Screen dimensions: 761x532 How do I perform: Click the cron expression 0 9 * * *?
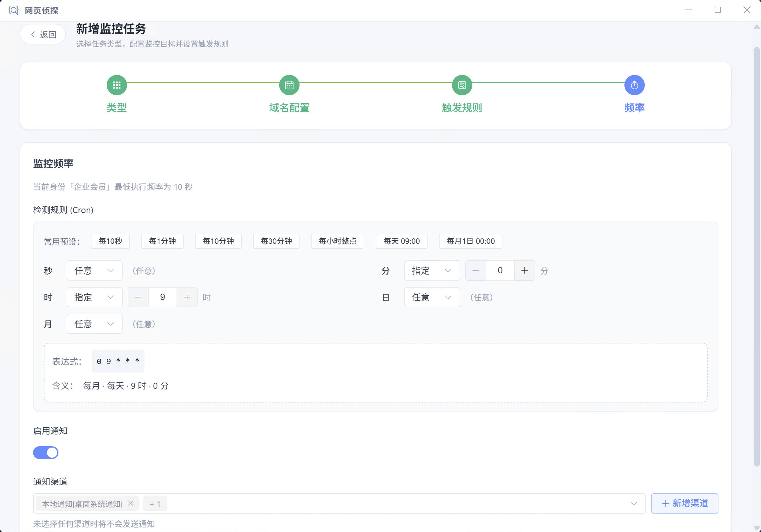pos(118,361)
